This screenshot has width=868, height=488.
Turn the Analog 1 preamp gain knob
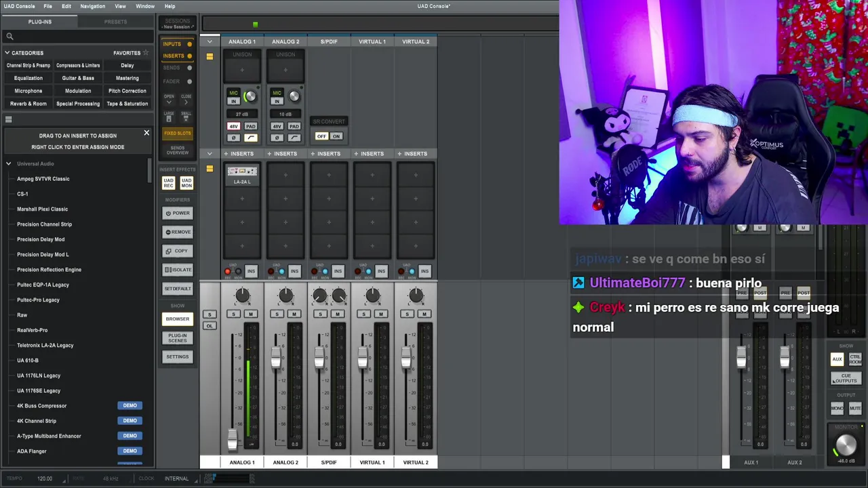[250, 96]
